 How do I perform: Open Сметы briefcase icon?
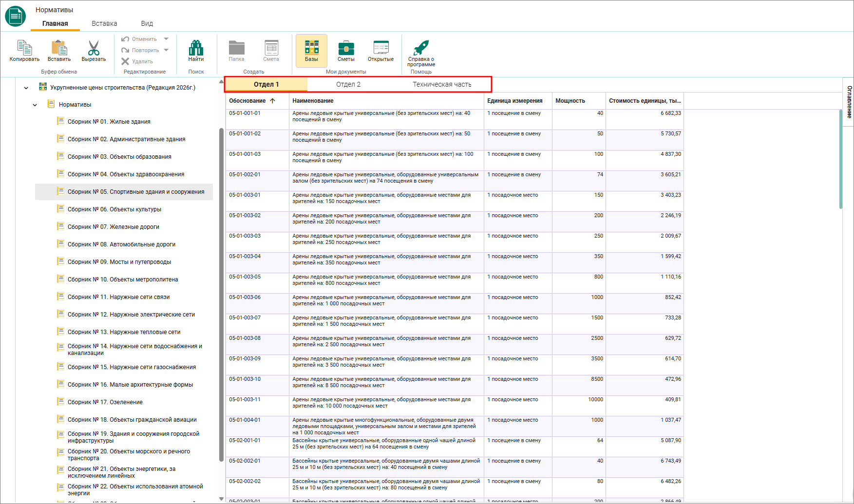[x=346, y=51]
